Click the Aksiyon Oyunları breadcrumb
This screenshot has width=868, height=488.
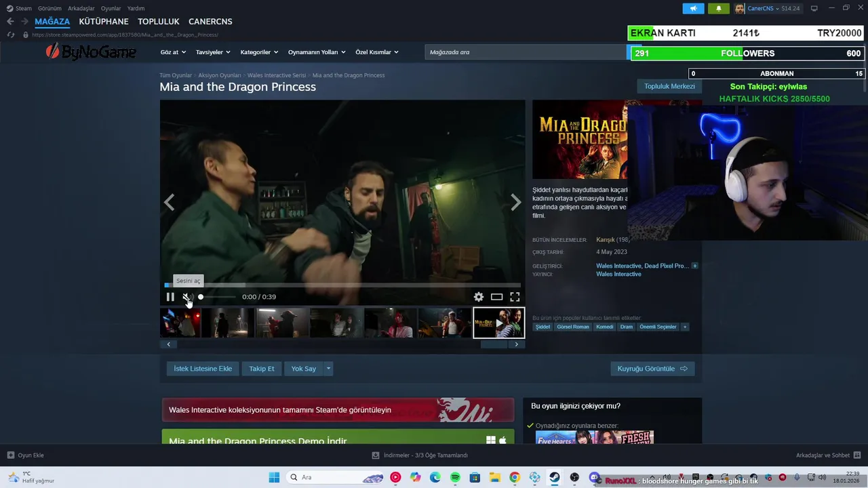tap(220, 75)
